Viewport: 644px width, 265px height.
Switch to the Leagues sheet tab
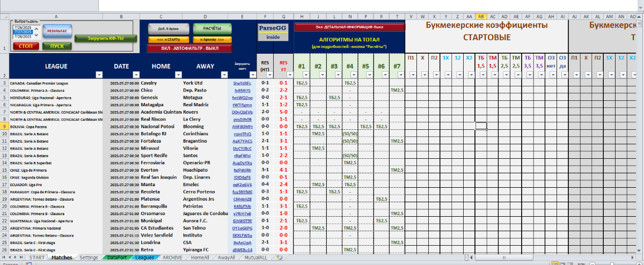[144, 258]
